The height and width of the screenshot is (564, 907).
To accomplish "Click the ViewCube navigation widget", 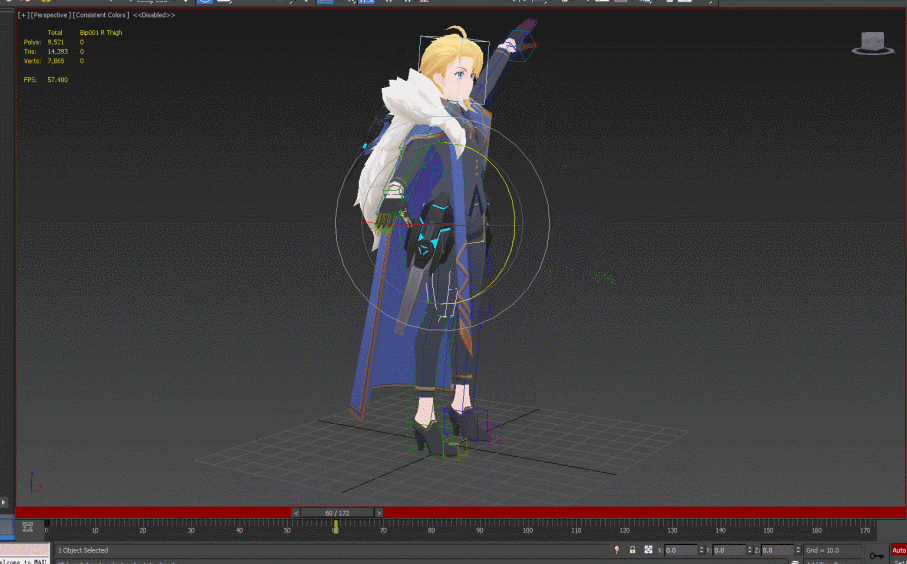I will [873, 44].
